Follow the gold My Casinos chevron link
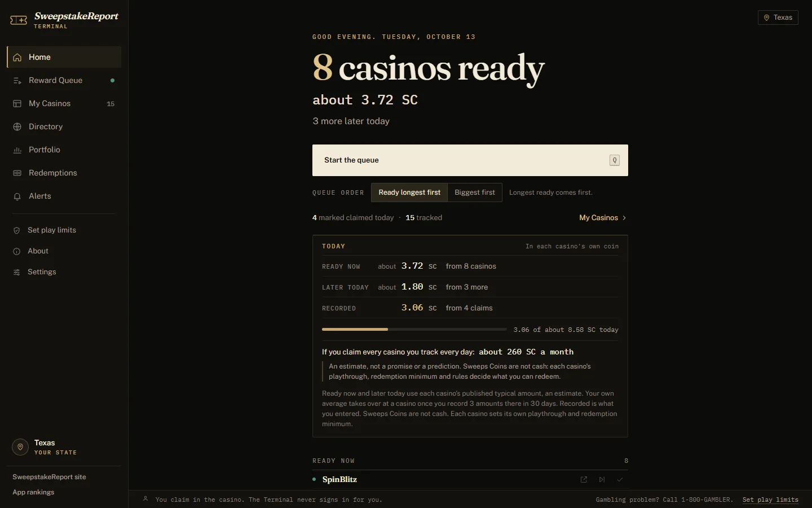The image size is (812, 508). coord(603,218)
